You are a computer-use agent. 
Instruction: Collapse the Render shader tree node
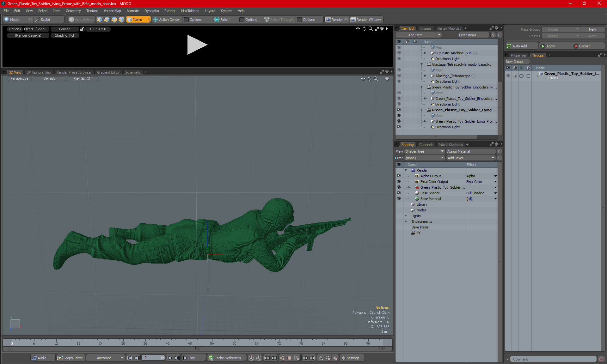pos(406,170)
